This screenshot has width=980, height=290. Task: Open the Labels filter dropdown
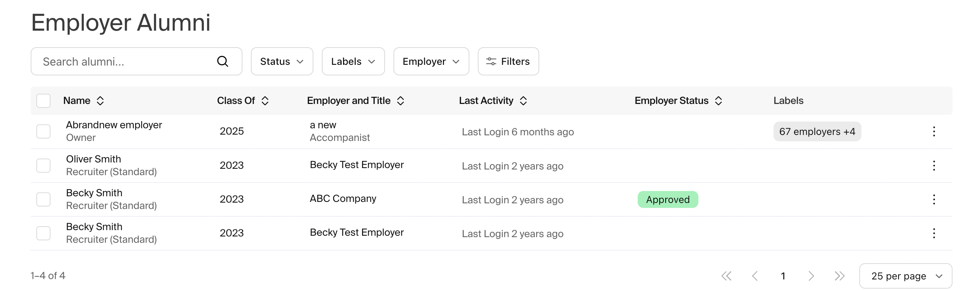[353, 61]
